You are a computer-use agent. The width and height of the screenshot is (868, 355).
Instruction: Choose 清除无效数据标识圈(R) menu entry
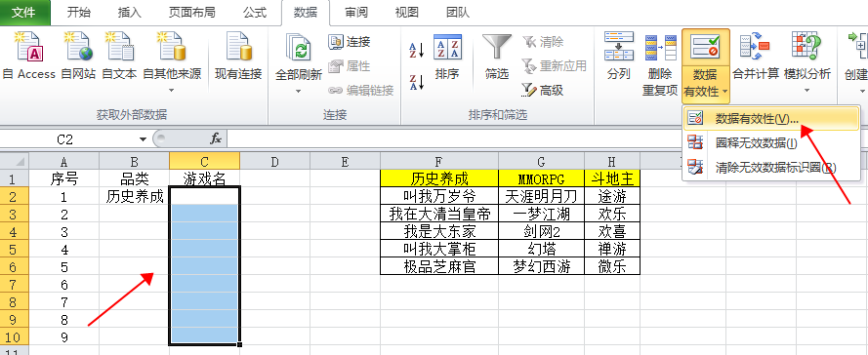pyautogui.click(x=771, y=167)
